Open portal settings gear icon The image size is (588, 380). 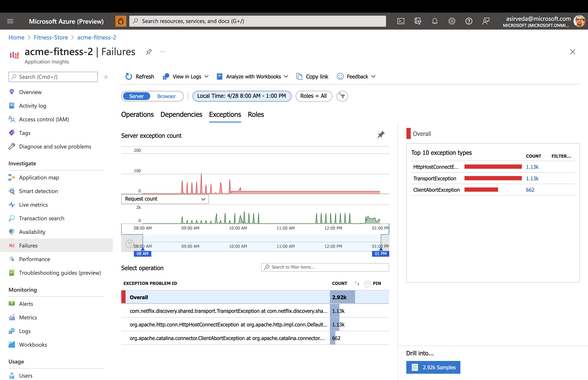452,21
